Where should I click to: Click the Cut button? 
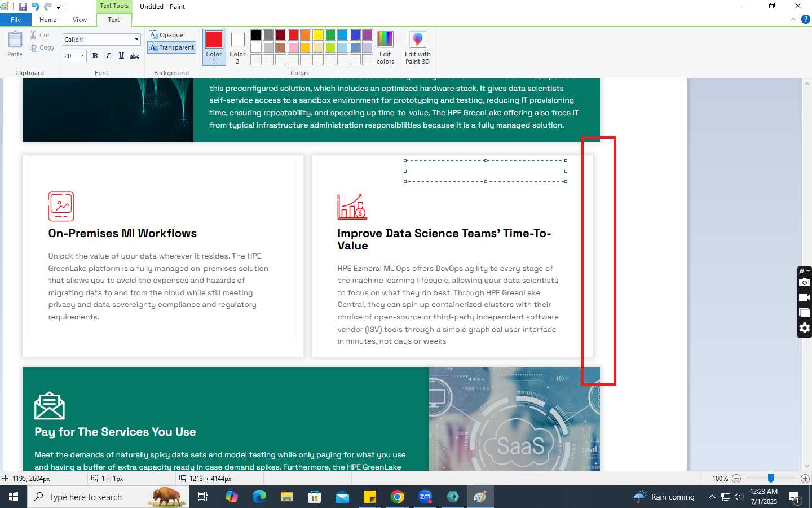[x=40, y=35]
